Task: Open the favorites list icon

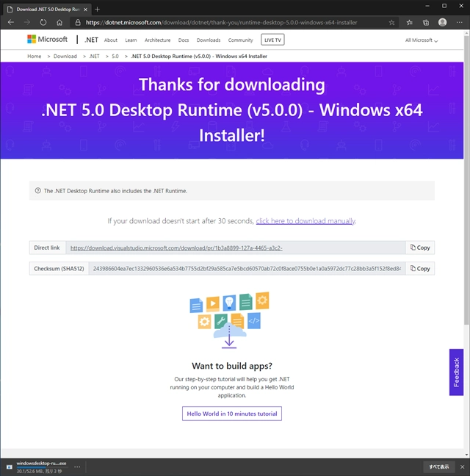Action: click(x=409, y=22)
